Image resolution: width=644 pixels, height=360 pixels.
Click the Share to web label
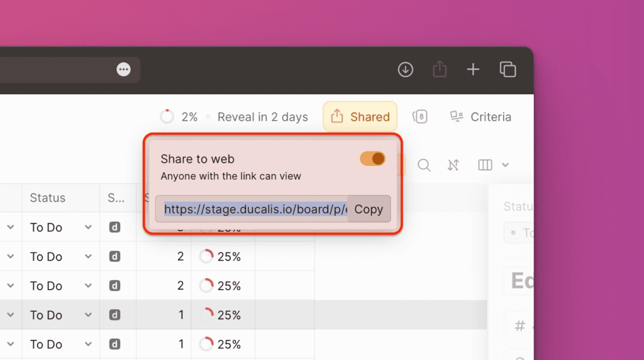point(197,159)
